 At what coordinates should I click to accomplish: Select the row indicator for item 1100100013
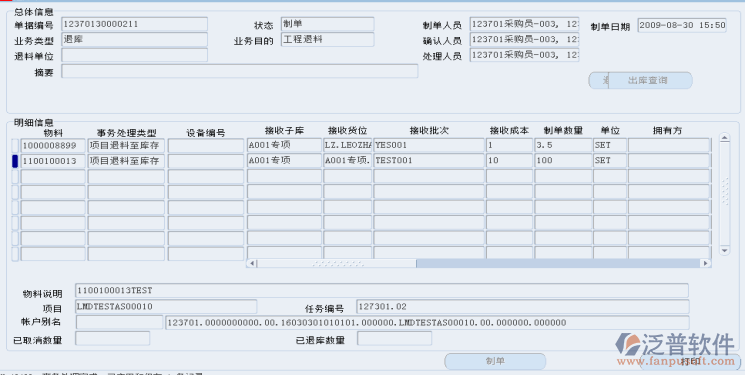[x=15, y=161]
